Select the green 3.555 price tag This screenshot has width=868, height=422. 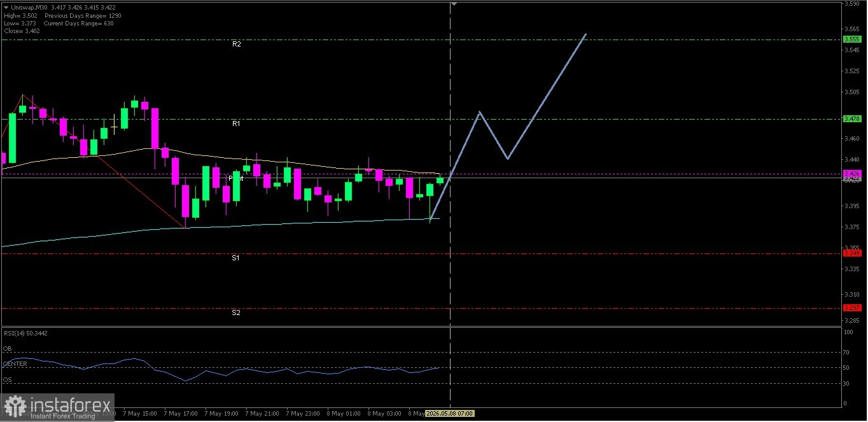852,39
